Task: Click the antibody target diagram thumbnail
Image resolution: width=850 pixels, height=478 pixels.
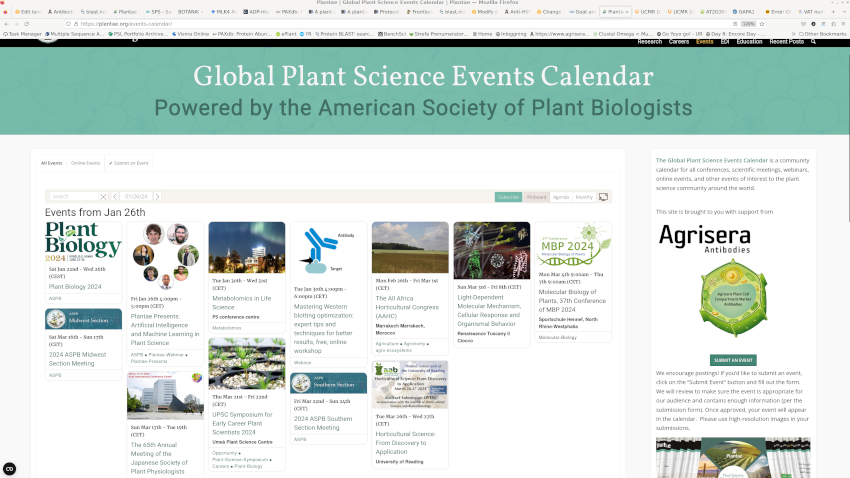Action: click(x=329, y=251)
